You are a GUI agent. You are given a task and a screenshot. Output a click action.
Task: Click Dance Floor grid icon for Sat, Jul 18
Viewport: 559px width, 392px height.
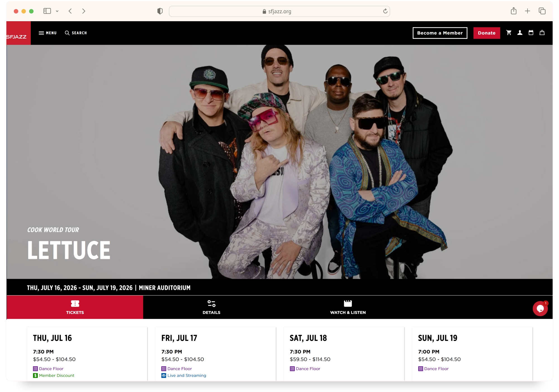tap(292, 369)
